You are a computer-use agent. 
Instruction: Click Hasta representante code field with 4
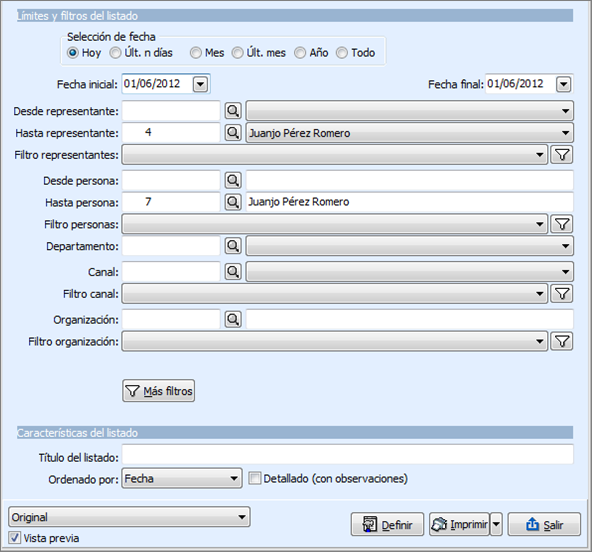pos(171,133)
